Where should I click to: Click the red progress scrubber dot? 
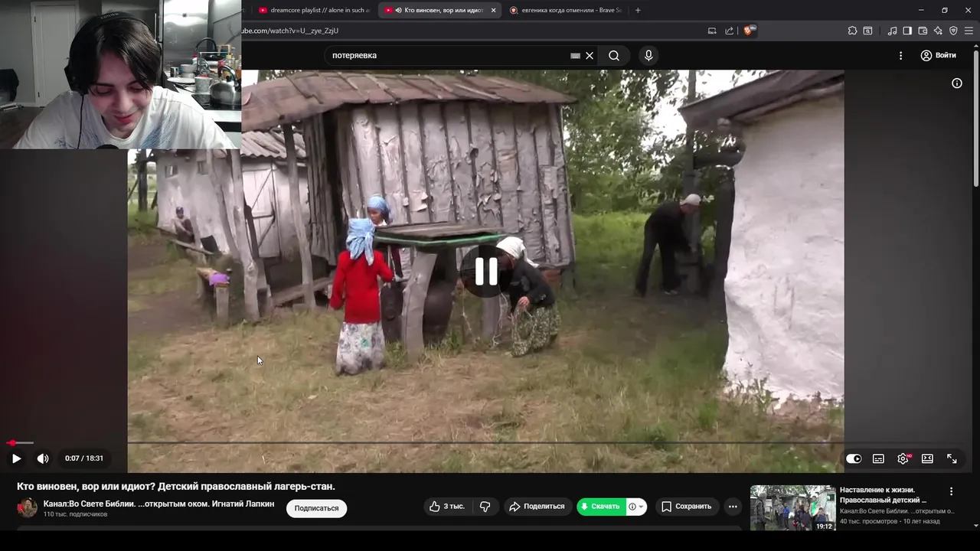(x=12, y=442)
